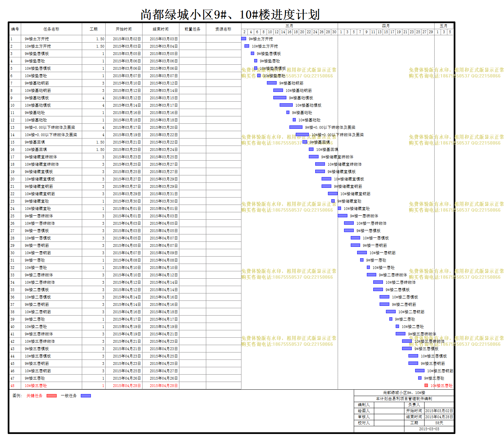504x441 pixels.
Task: Click the Gantt bar for 10#楼二层钢筋
Action: (391, 312)
